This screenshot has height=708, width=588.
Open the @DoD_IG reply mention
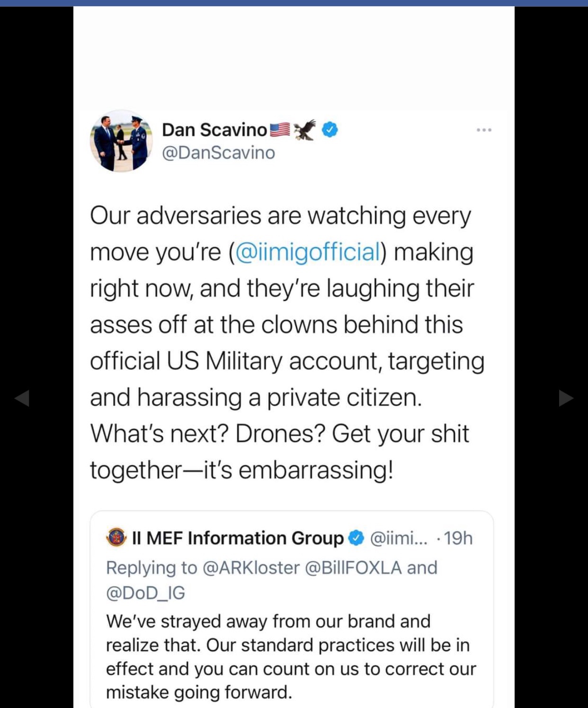146,592
